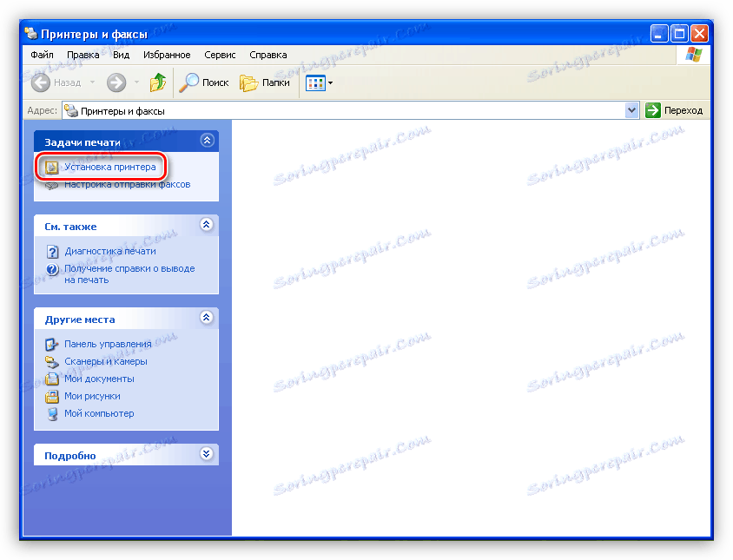The image size is (733, 560).
Task: Click the Подробно header text
Action: (70, 456)
